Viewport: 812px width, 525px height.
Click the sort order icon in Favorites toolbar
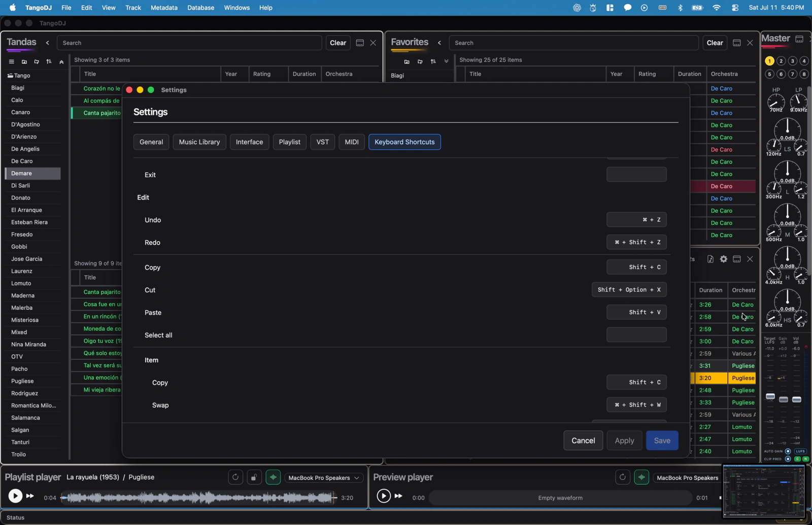point(433,61)
